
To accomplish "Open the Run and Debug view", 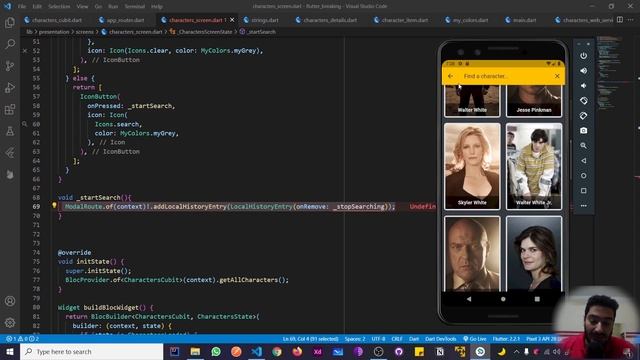I will coord(10,88).
